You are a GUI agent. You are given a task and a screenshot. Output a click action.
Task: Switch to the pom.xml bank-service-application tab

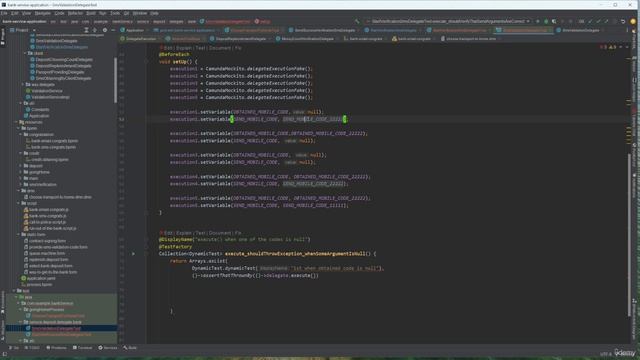point(185,30)
